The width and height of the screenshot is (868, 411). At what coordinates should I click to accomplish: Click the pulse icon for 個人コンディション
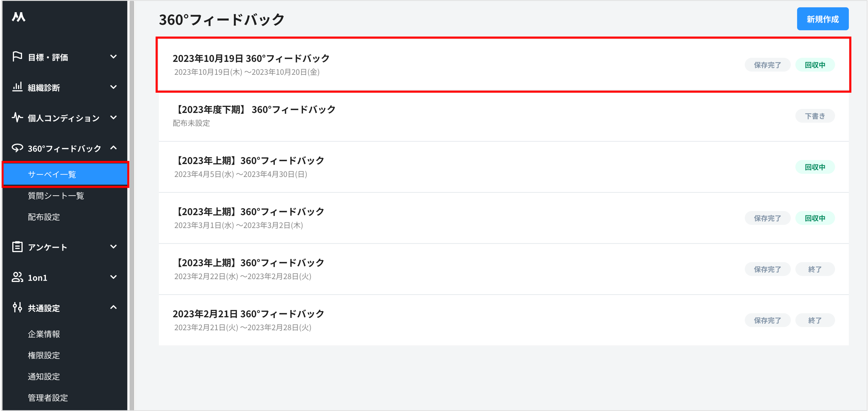tap(17, 117)
